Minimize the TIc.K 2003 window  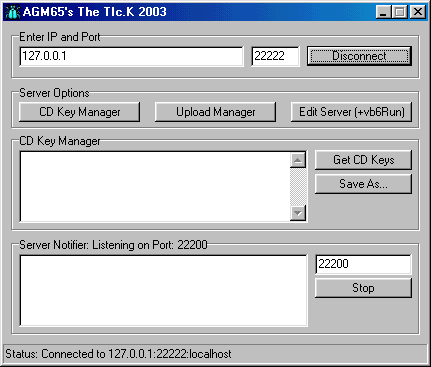pos(384,12)
